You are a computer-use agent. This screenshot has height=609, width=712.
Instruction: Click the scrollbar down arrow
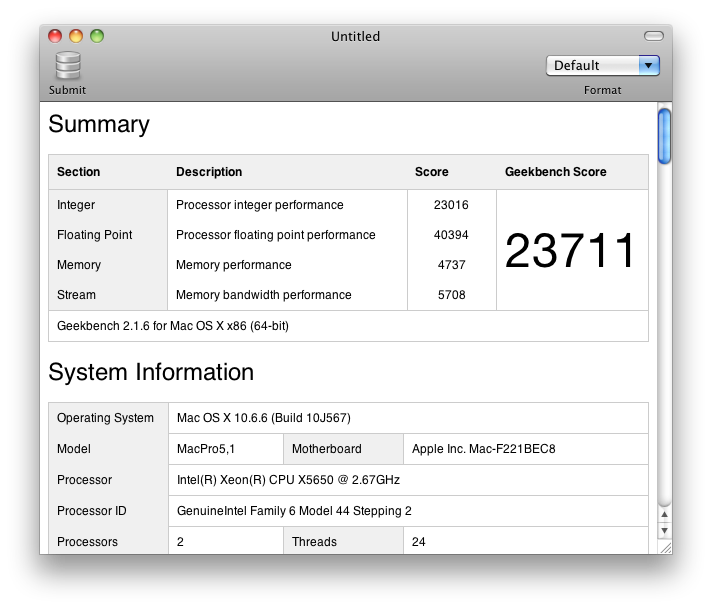[x=664, y=530]
